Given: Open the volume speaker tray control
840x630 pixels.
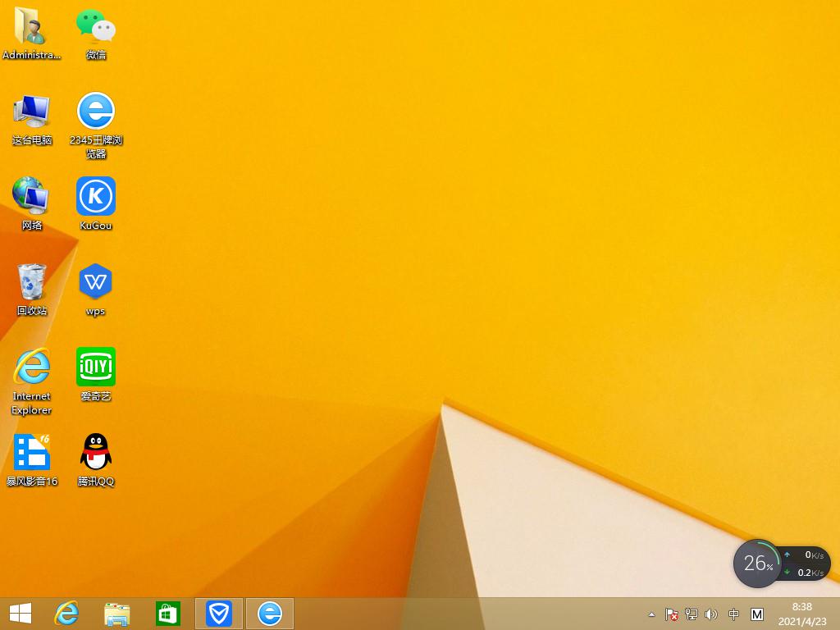Looking at the screenshot, I should (711, 614).
